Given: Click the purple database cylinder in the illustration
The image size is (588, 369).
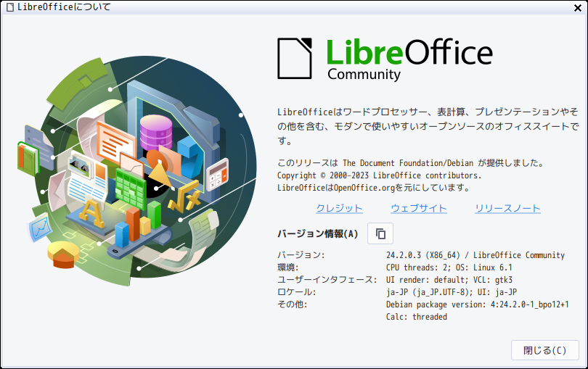Looking at the screenshot, I should tap(156, 132).
